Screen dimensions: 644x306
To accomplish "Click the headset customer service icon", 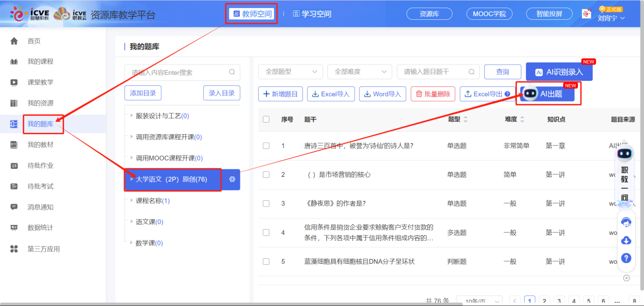I will click(x=626, y=222).
